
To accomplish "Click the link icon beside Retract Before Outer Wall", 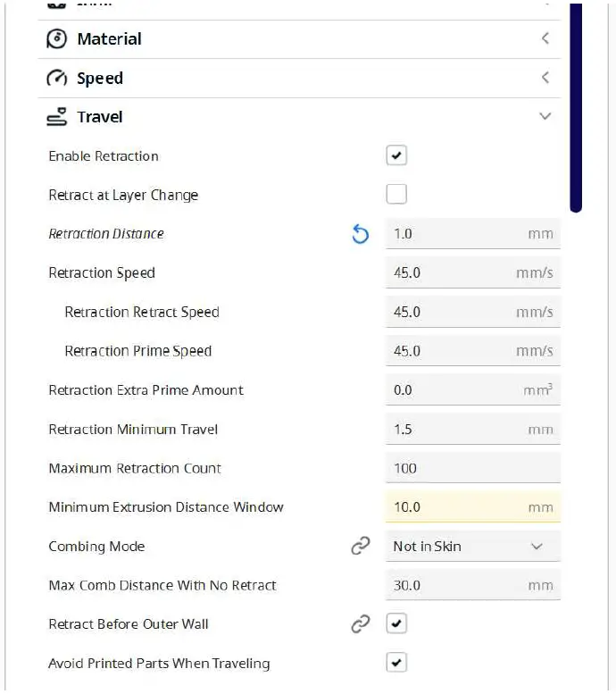I will pos(360,624).
